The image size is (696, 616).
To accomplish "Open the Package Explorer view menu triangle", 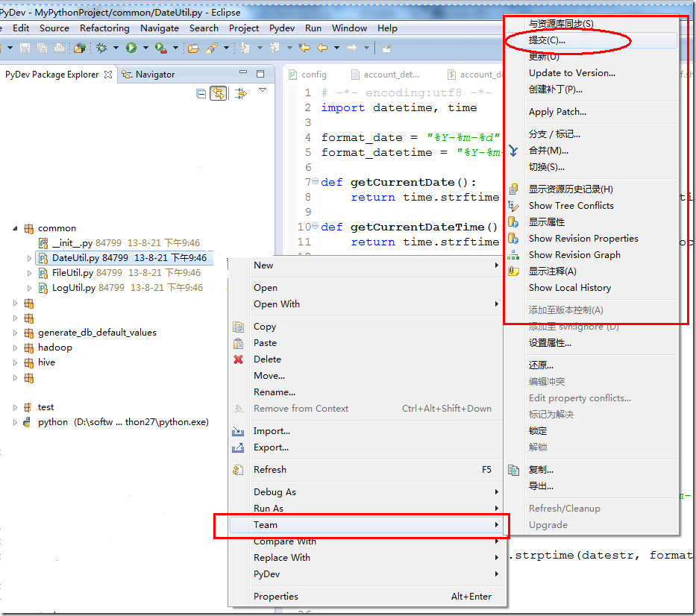I will (x=263, y=90).
